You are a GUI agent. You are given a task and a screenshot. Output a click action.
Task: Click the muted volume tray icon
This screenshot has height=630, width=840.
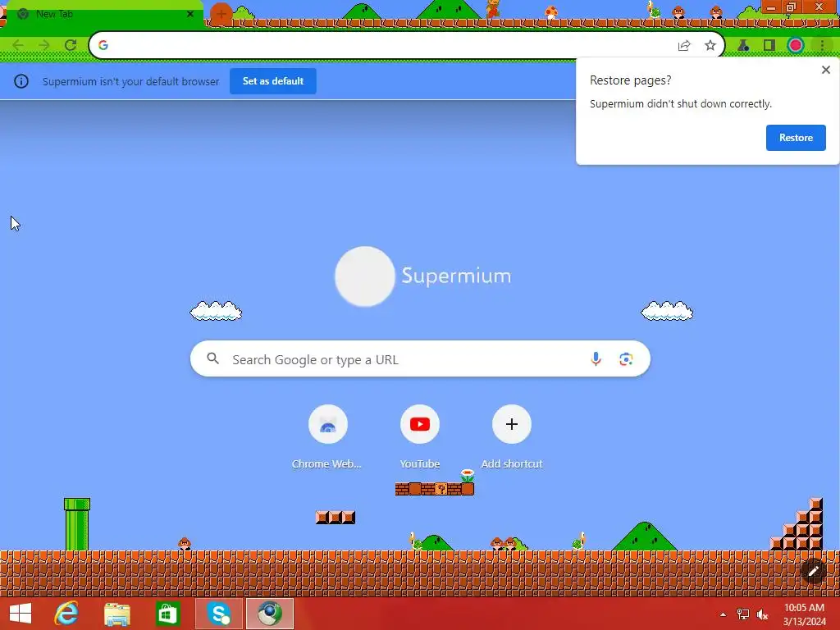pos(762,614)
